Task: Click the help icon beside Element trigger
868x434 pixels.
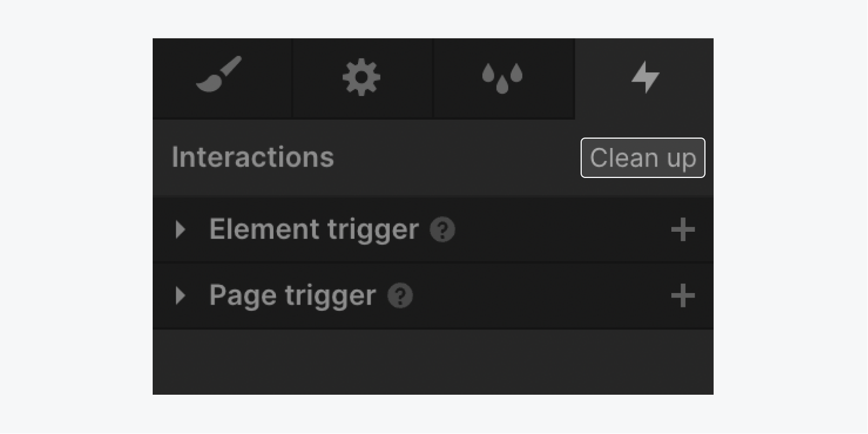Action: 443,230
